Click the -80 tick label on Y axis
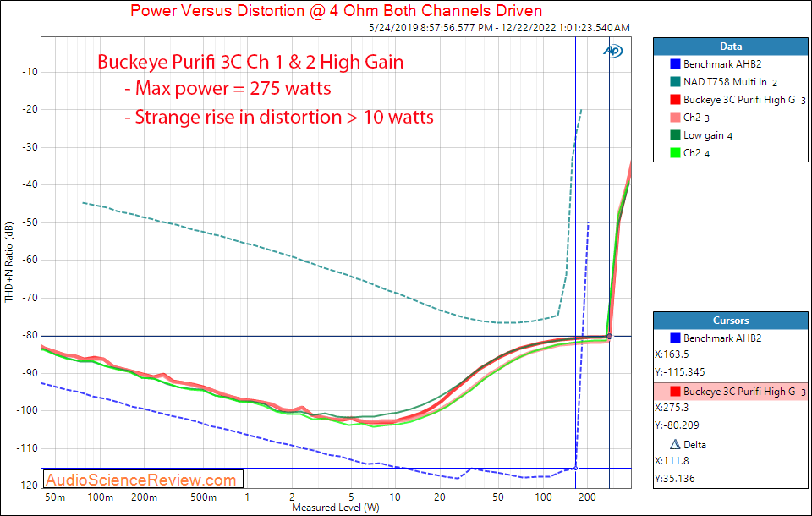 30,335
